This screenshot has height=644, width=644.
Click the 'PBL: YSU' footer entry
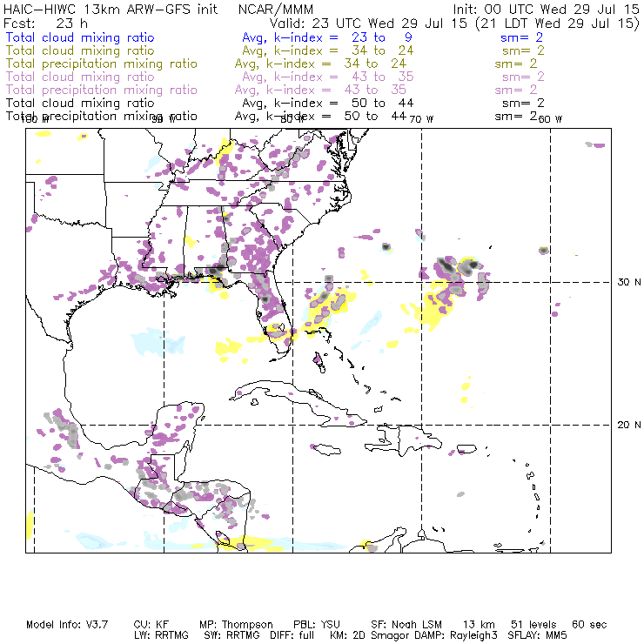coord(317,625)
